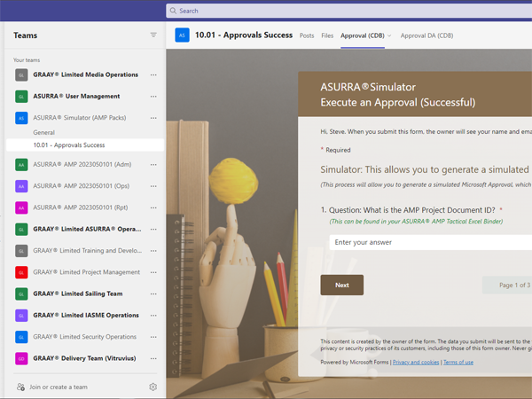Click GRAAY Limited Training and Develo... team name
The image size is (532, 399).
coord(88,250)
